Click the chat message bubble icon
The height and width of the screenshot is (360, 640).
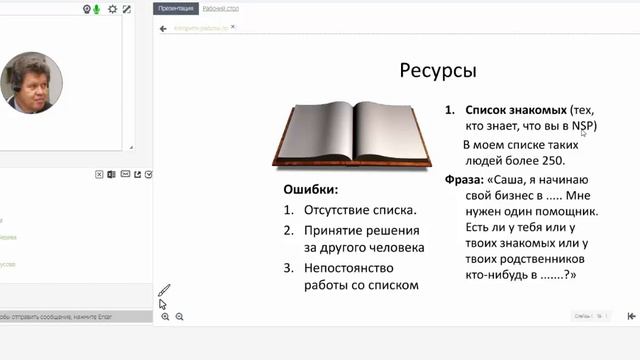(x=125, y=174)
